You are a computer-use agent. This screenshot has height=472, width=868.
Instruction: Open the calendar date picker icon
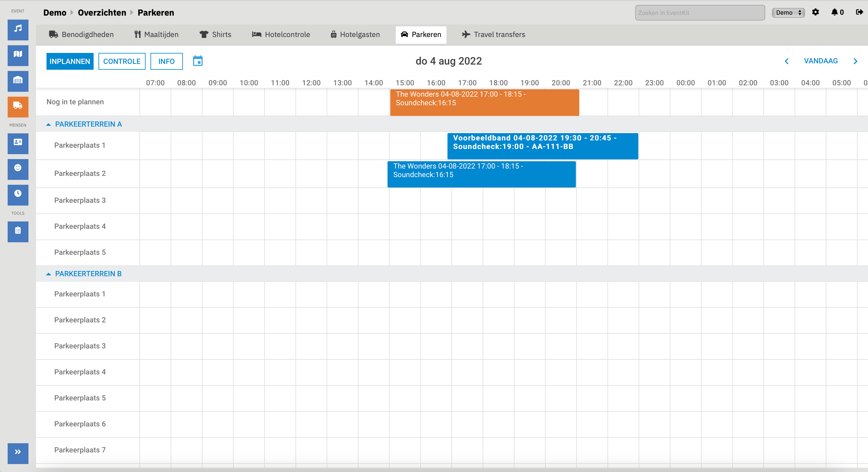[x=198, y=61]
